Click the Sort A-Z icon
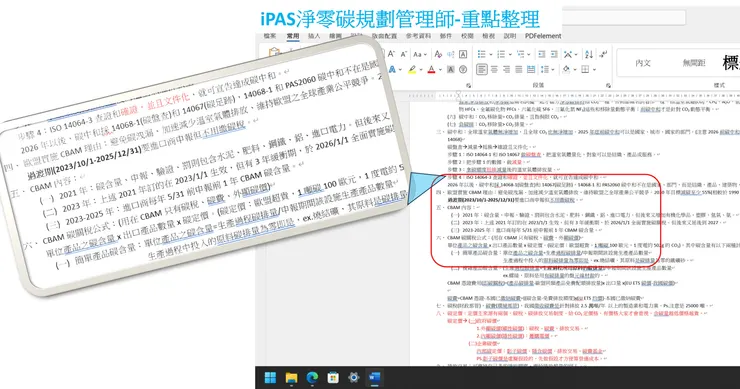 [x=589, y=54]
